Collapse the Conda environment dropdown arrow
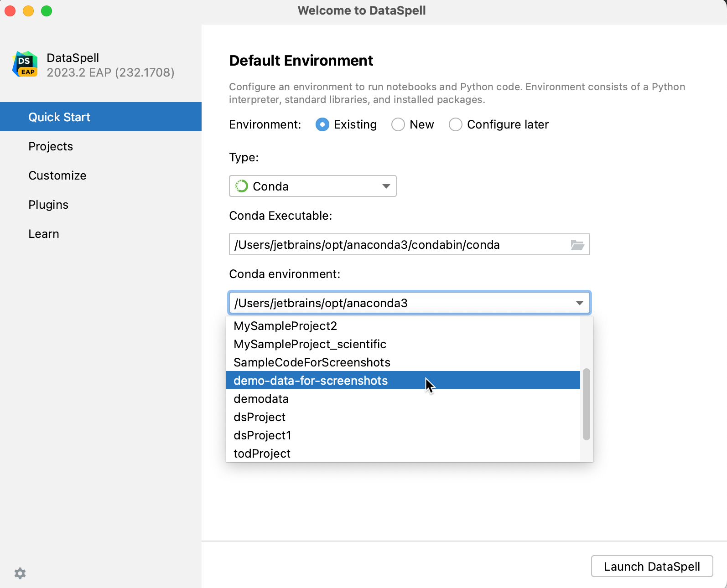 [580, 303]
